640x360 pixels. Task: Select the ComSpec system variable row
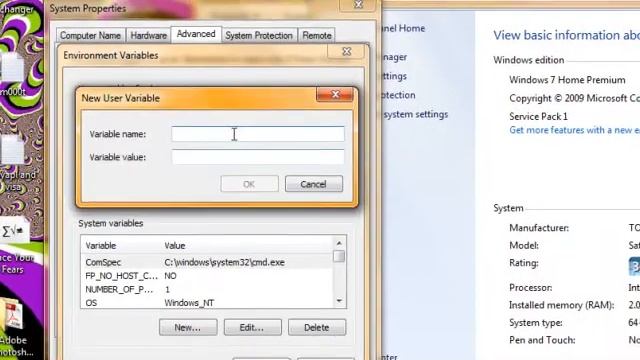[x=207, y=262]
